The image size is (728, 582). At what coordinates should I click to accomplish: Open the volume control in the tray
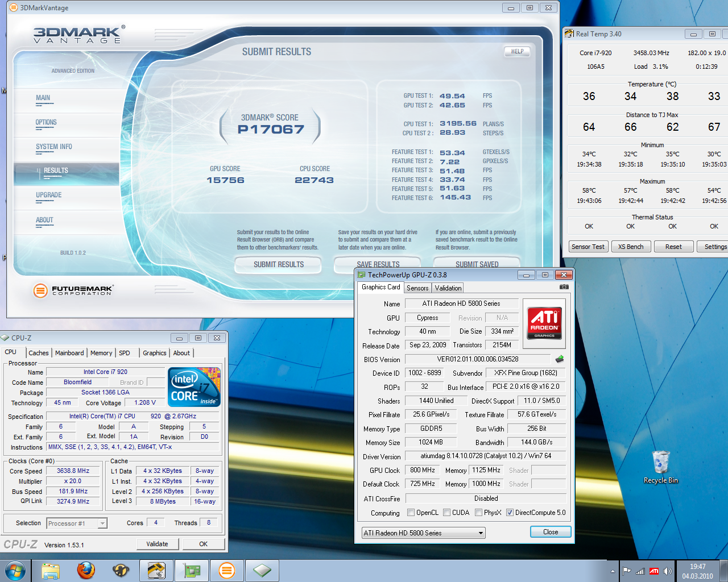pos(668,571)
